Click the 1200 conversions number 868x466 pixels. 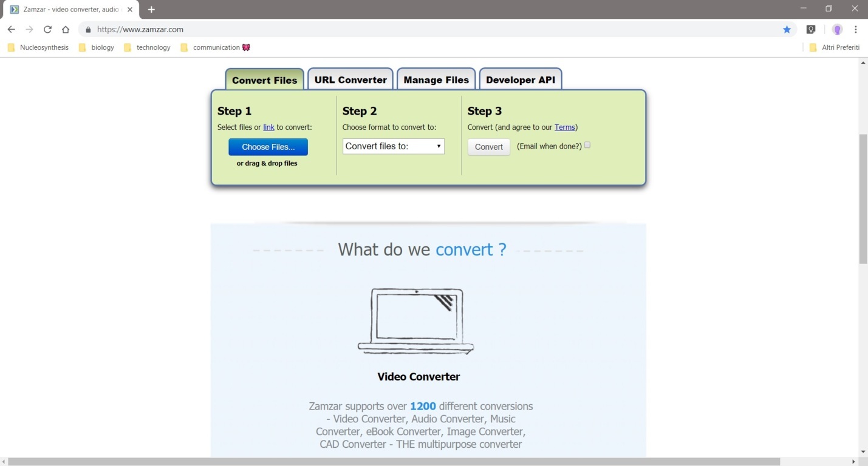[x=423, y=407]
